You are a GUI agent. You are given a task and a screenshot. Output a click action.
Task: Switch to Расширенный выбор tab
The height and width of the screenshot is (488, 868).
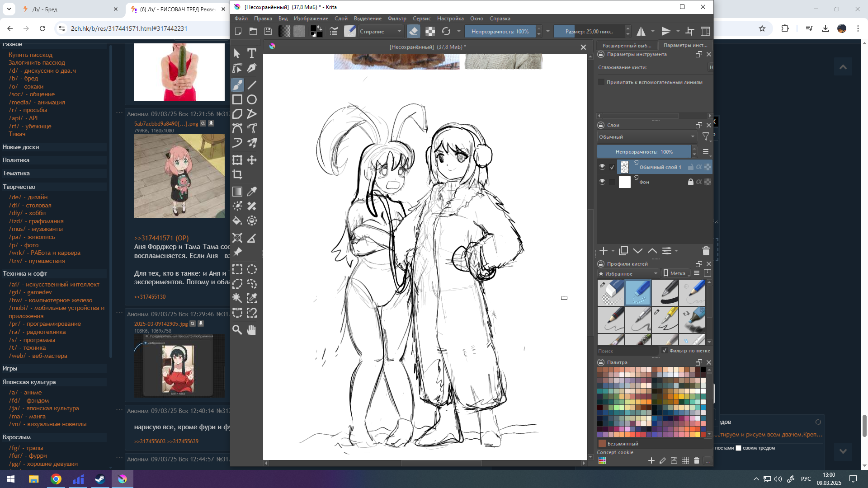click(627, 45)
